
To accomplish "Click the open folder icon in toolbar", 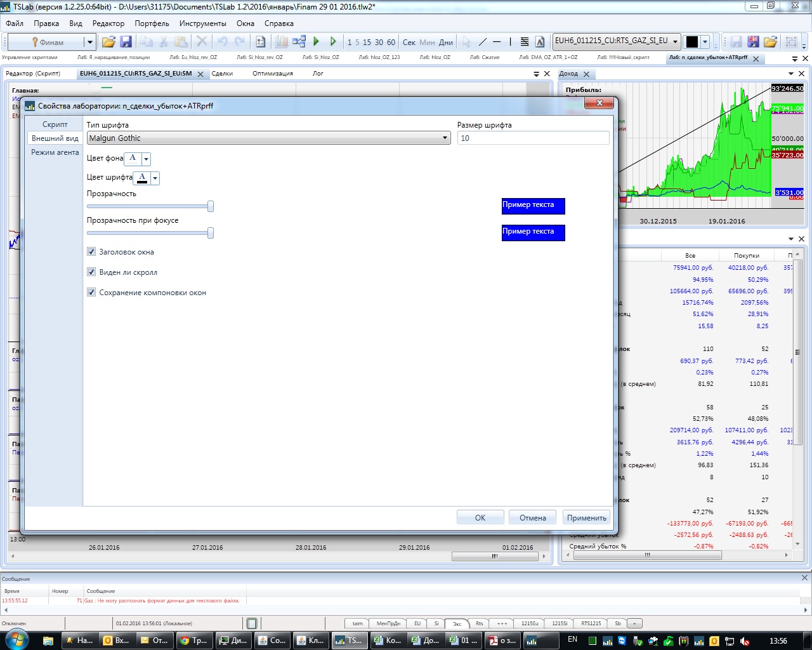I will tap(108, 42).
